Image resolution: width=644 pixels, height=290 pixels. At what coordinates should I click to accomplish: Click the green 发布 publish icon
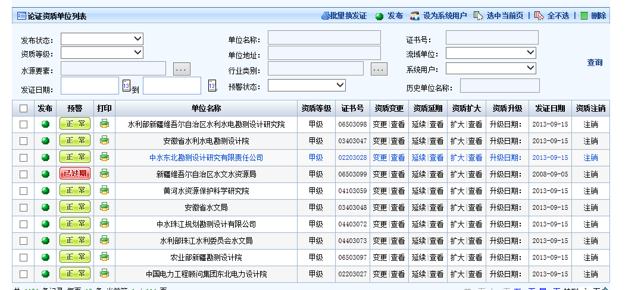click(x=380, y=17)
